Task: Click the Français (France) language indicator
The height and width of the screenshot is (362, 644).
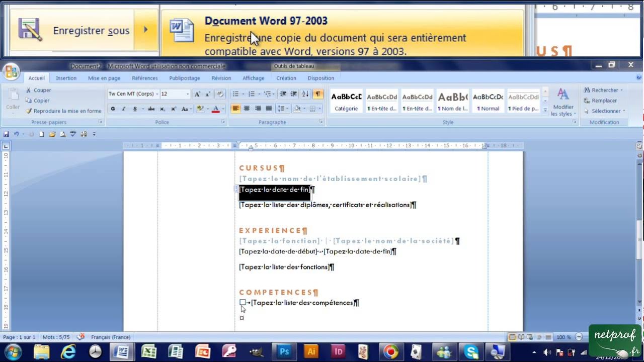Action: click(111, 337)
